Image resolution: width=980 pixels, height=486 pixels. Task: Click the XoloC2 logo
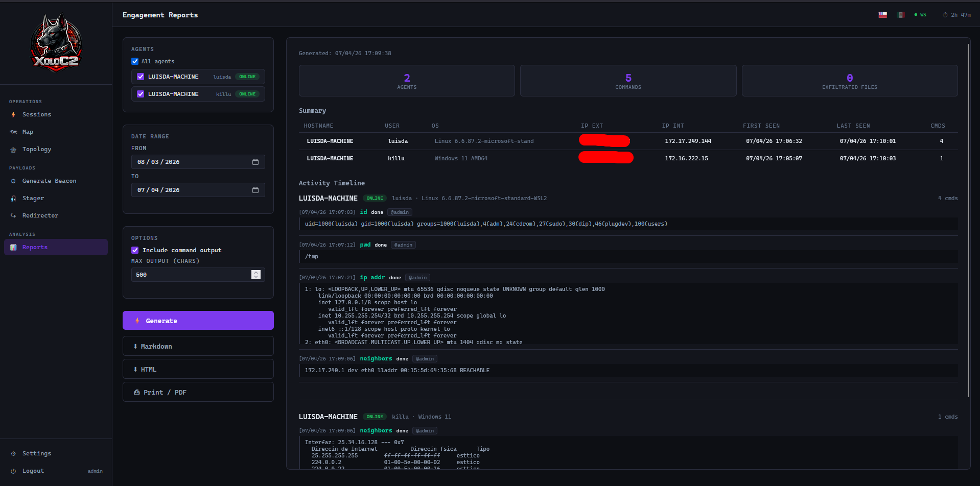pyautogui.click(x=56, y=43)
